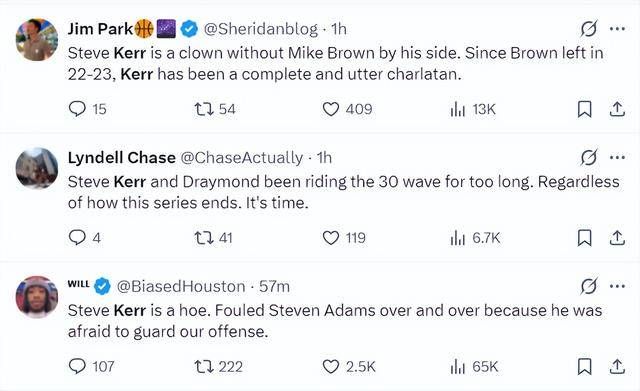Image resolution: width=640 pixels, height=391 pixels.
Task: Share Jim Park's tweet via upload icon
Action: click(x=617, y=109)
